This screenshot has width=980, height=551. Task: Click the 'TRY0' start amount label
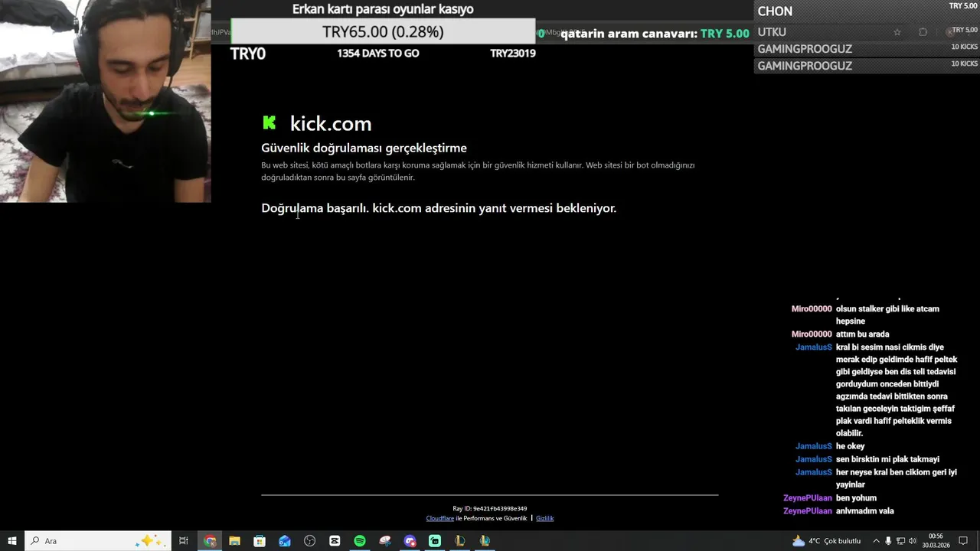248,54
